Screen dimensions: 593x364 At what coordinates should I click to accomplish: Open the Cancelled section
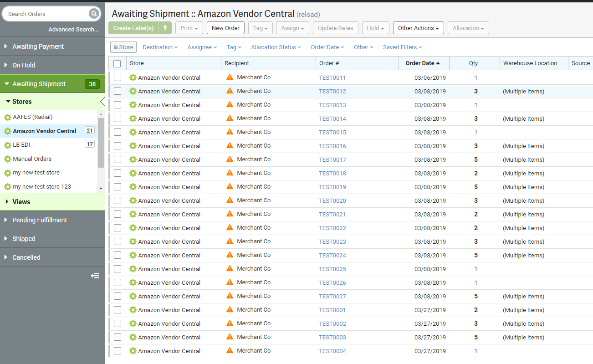[x=52, y=257]
